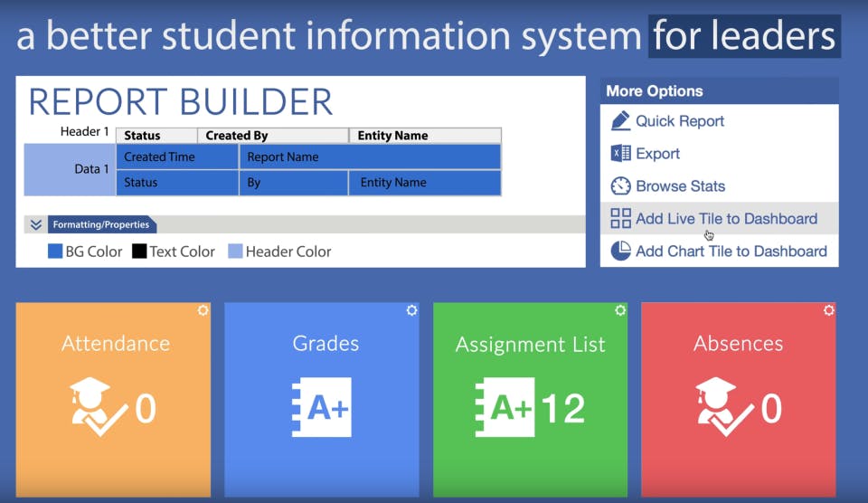Click the Absences tile title
Image resolution: width=868 pixels, height=503 pixels.
[739, 344]
